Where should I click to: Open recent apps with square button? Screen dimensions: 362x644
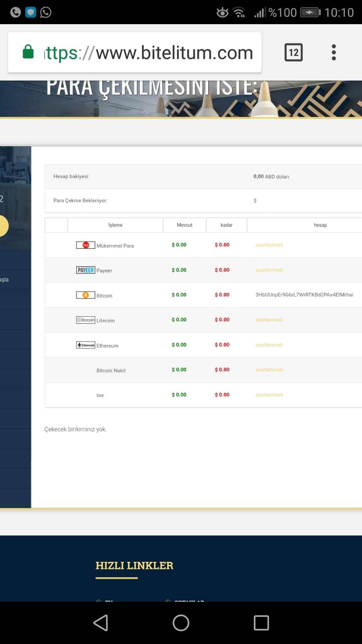(x=261, y=623)
